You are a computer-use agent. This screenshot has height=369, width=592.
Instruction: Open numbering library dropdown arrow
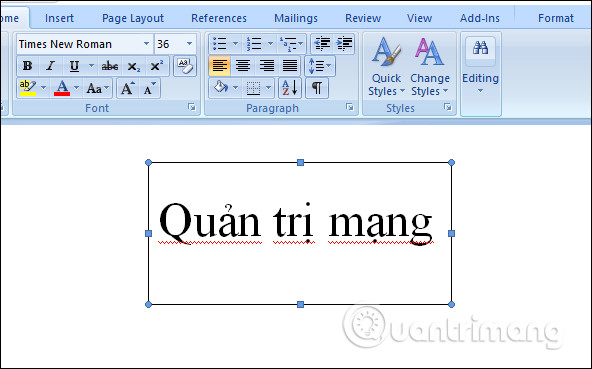[270, 44]
